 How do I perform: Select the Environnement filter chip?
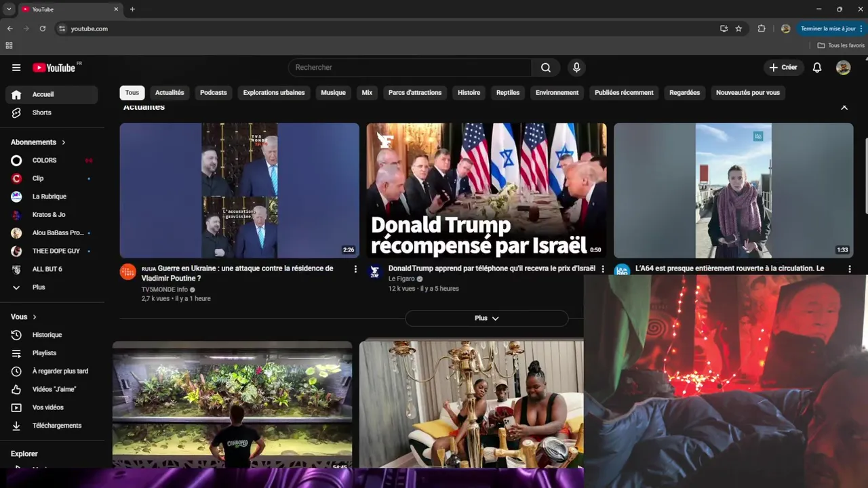(557, 93)
